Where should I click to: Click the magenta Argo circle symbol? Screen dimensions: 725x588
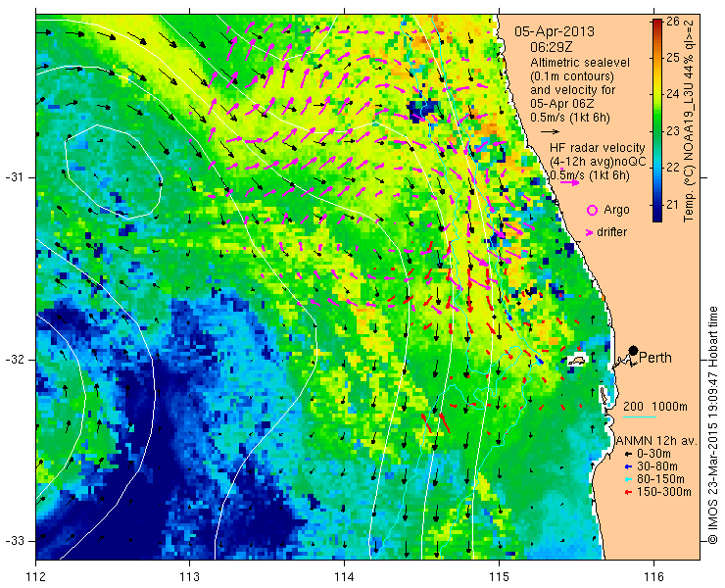point(592,210)
